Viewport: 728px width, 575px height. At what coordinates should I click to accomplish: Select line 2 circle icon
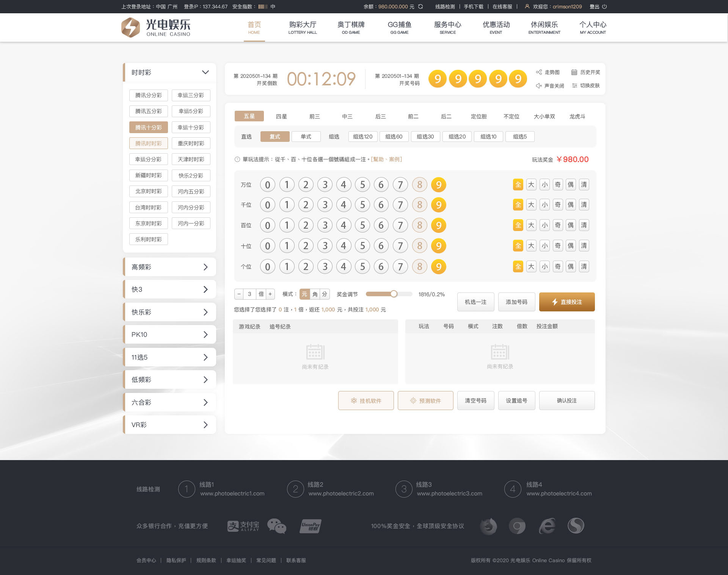295,489
